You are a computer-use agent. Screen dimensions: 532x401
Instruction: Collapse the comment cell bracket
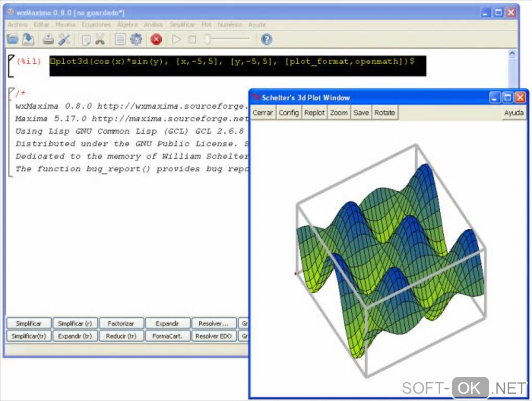click(10, 133)
